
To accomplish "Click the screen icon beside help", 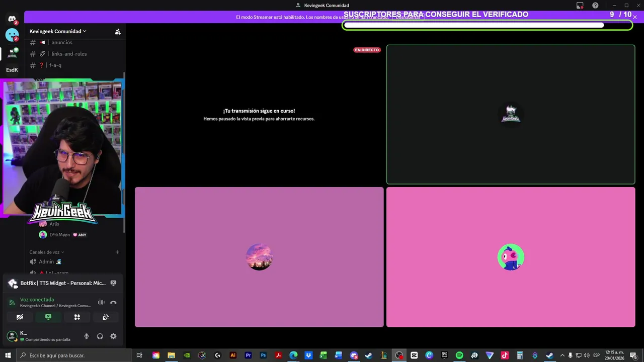I will [580, 6].
